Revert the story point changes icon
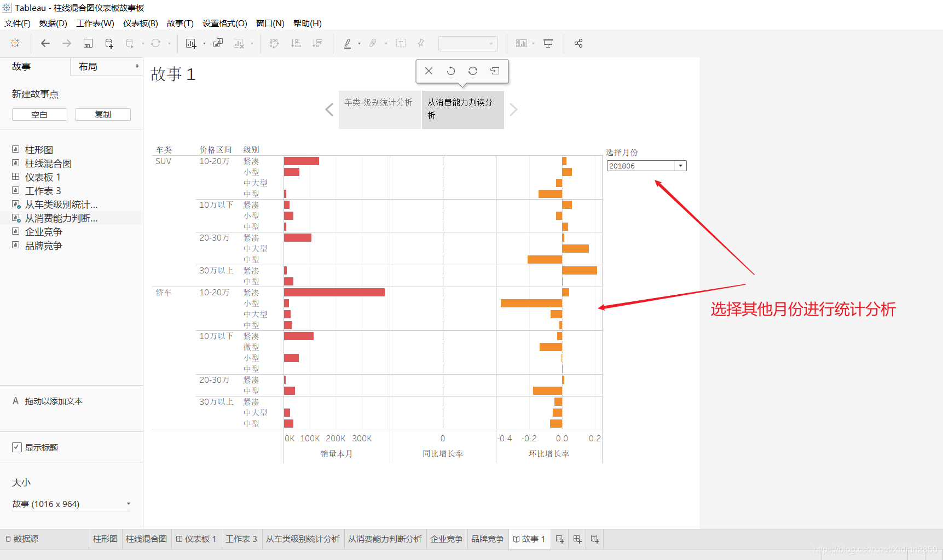This screenshot has height=560, width=943. pos(451,71)
